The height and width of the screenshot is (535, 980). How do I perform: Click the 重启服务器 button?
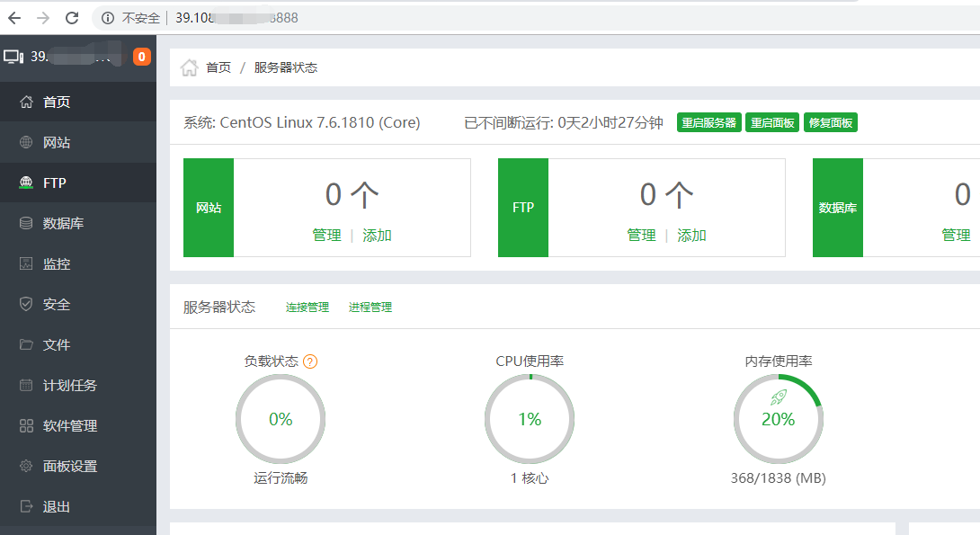pos(708,122)
